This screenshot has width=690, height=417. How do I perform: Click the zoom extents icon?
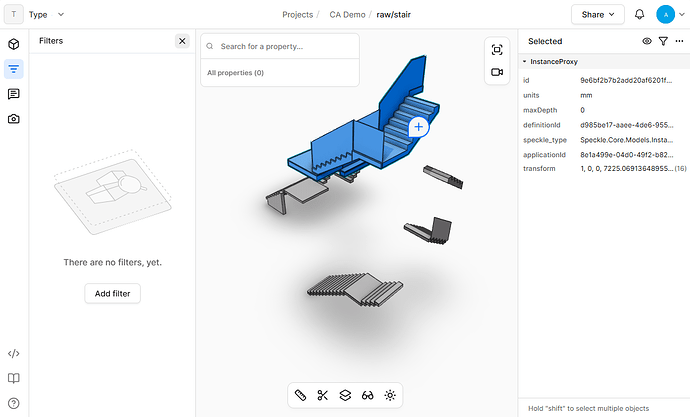coord(497,50)
